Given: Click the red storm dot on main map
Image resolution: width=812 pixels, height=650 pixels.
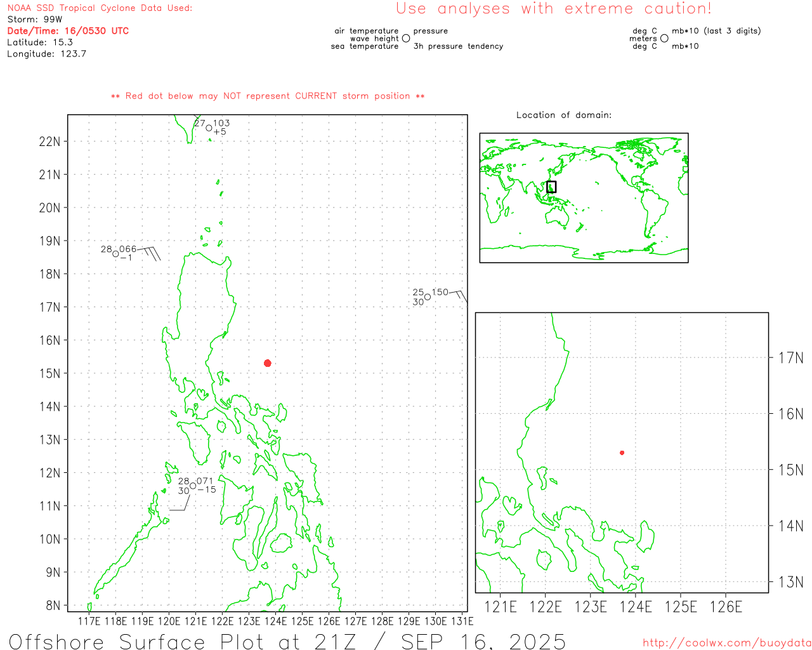Looking at the screenshot, I should [268, 363].
